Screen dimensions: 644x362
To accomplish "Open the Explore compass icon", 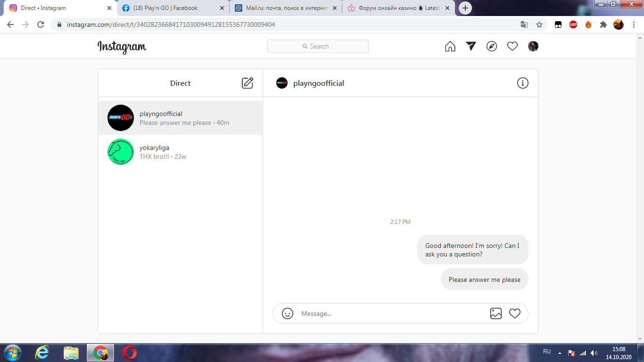I will [492, 46].
